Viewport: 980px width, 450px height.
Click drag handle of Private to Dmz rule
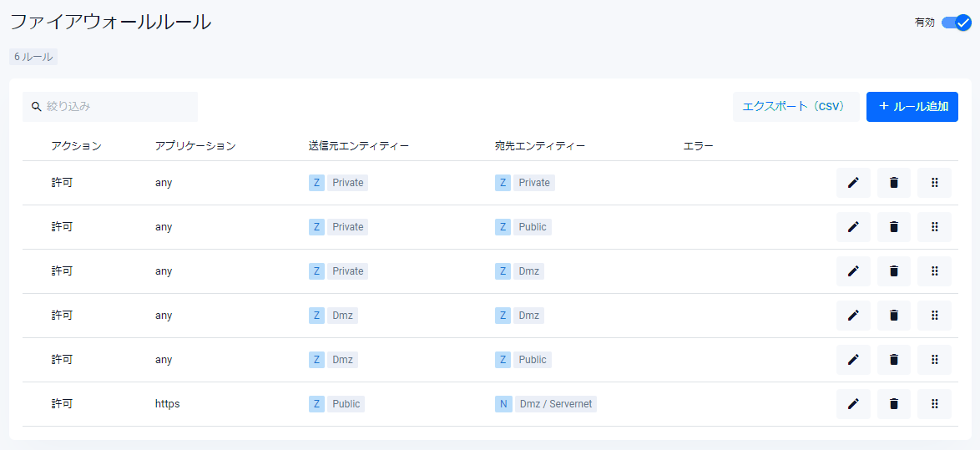point(934,271)
